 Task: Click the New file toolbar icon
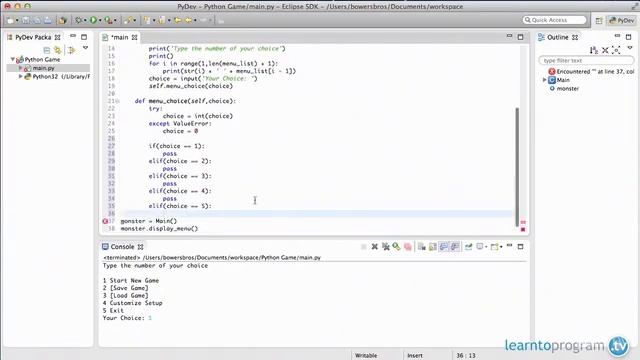[x=10, y=20]
